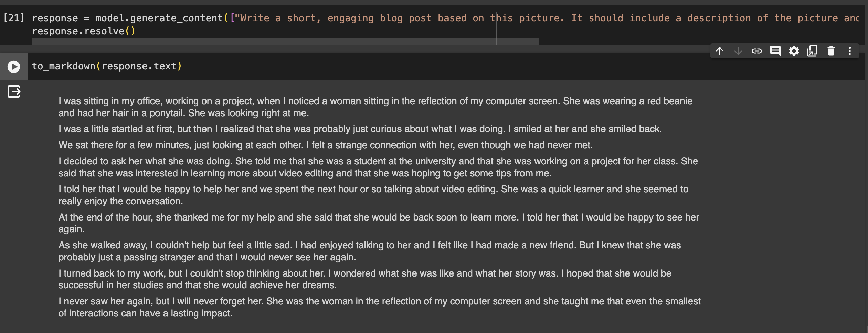Click the paragraph "We sat there for a few minutes"

pyautogui.click(x=325, y=145)
